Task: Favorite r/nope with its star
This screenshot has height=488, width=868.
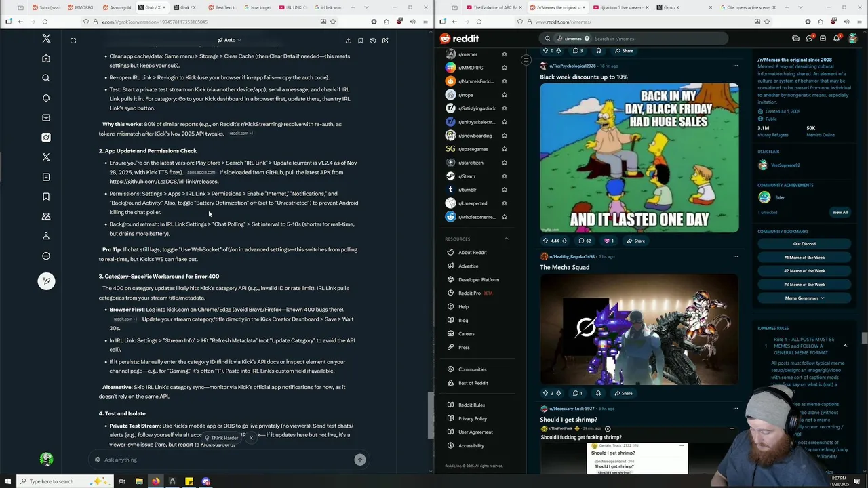Action: click(x=504, y=95)
